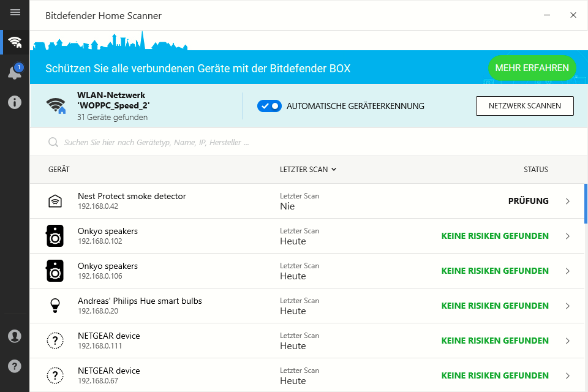Viewport: 588px width, 392px height.
Task: Click the device list scrollbar thumb
Action: coord(586,203)
